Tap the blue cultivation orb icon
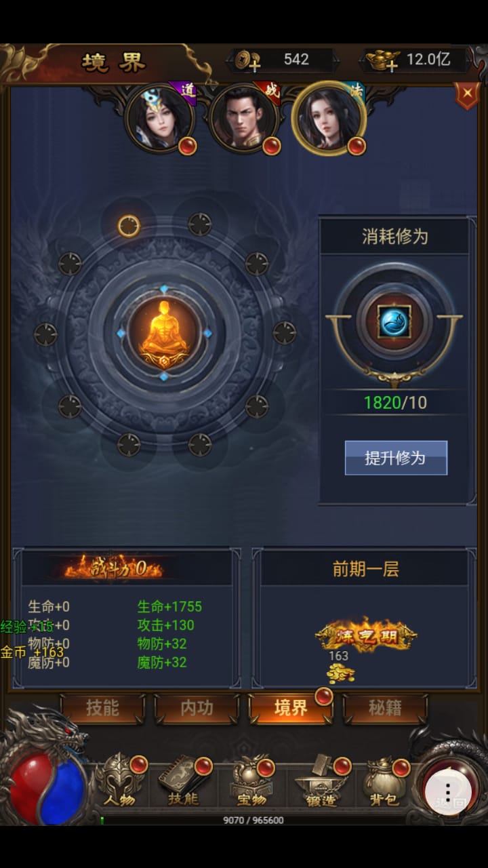488x868 pixels. [x=394, y=321]
